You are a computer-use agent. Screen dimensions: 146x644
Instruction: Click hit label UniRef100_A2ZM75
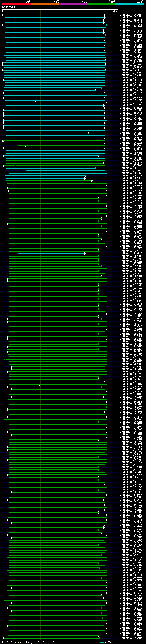[x=131, y=63]
